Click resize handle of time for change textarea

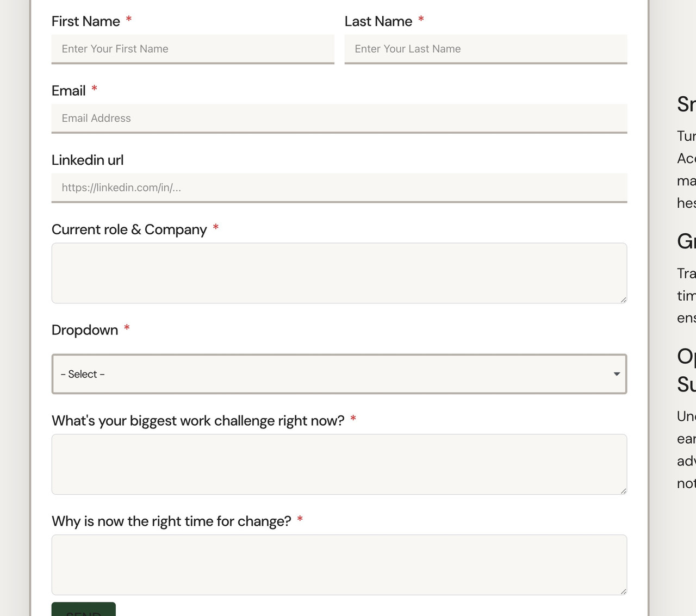pyautogui.click(x=623, y=591)
